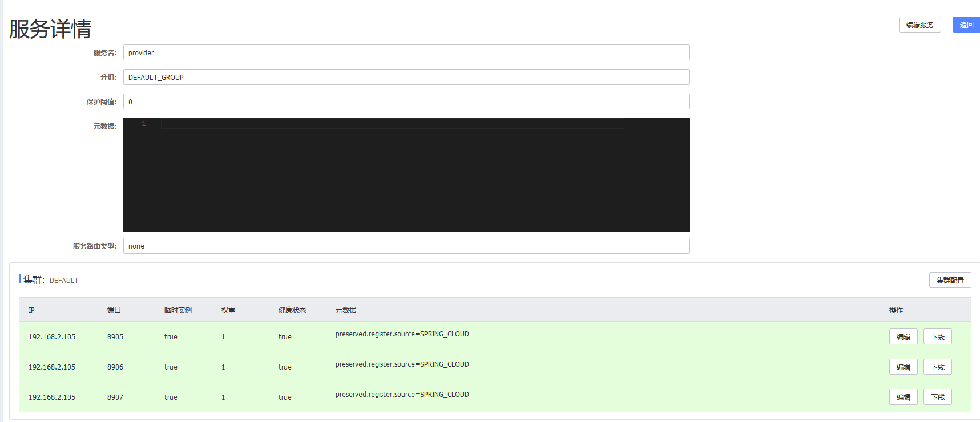Viewport: 980px width, 422px height.
Task: Take the port 8907 instance offline
Action: click(x=937, y=397)
